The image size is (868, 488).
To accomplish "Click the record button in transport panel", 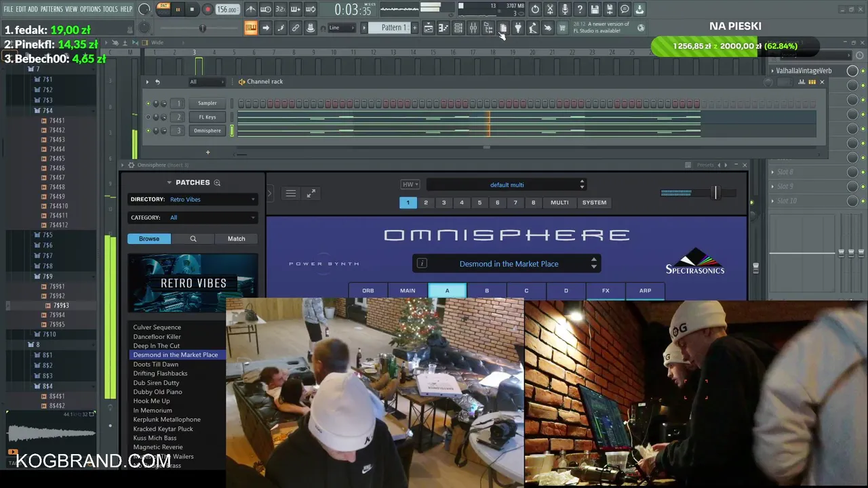I will [x=208, y=9].
